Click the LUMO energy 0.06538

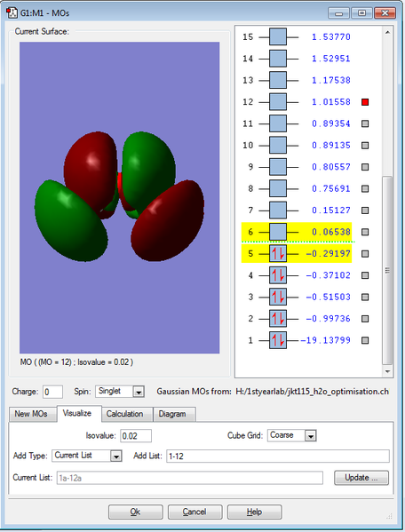coord(330,232)
